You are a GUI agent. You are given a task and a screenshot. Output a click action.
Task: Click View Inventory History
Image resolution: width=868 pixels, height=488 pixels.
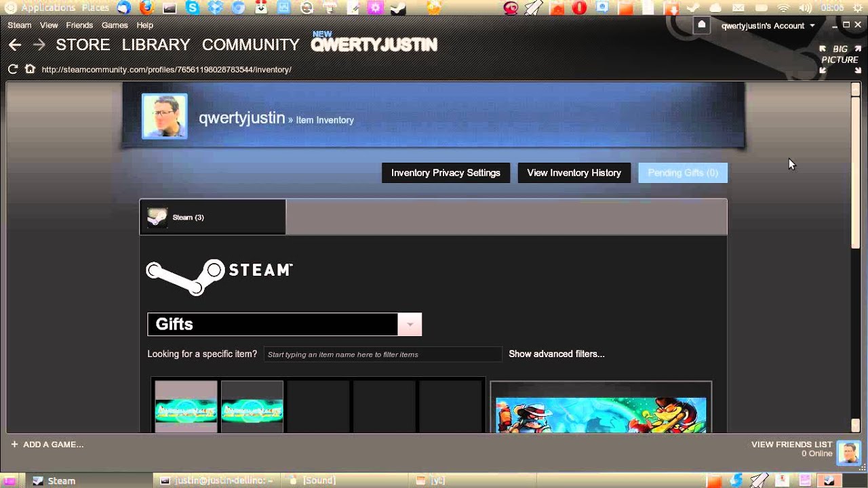click(574, 173)
